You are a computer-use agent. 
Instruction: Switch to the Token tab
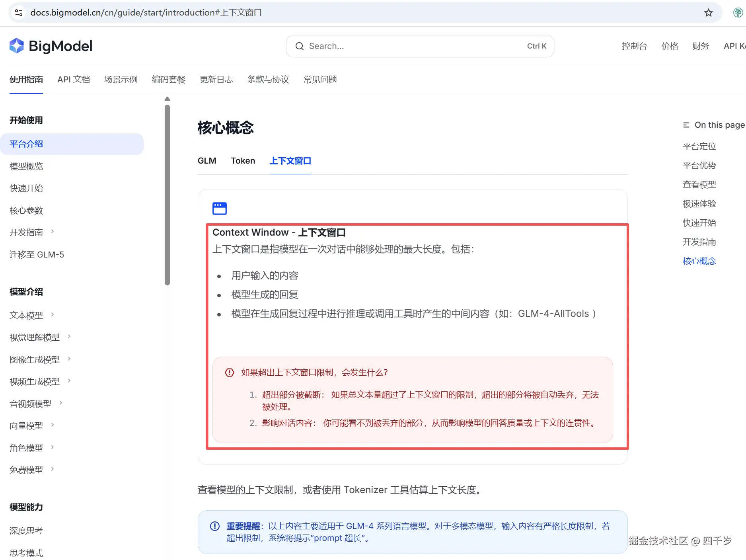click(243, 161)
